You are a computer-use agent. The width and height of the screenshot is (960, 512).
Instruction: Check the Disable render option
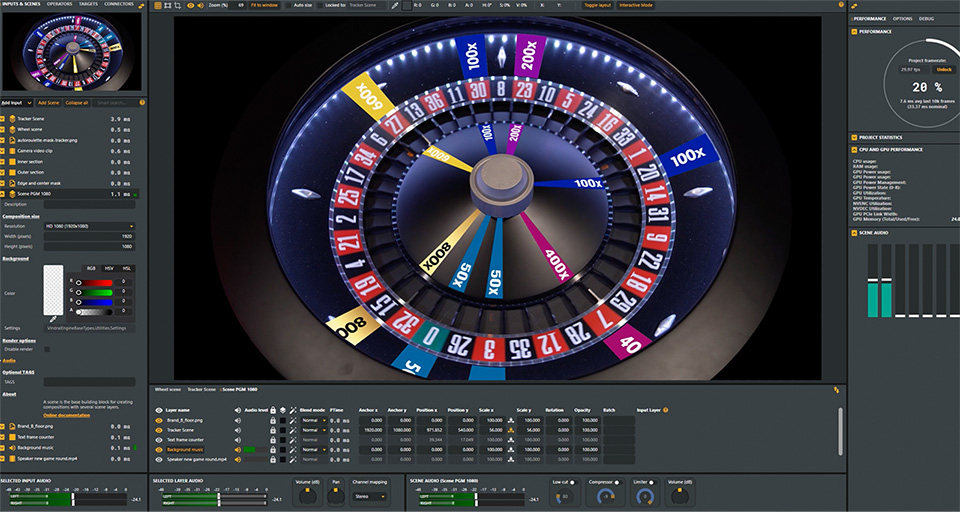46,349
